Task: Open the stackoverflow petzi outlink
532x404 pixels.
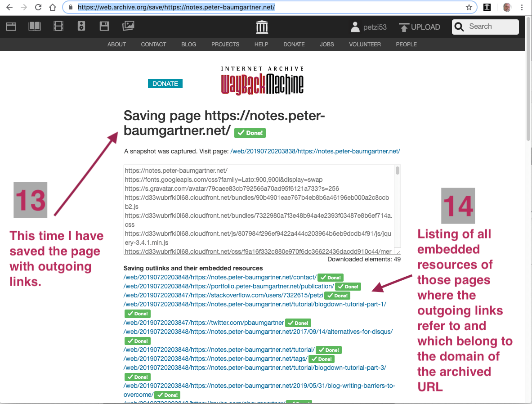Action: [x=224, y=296]
